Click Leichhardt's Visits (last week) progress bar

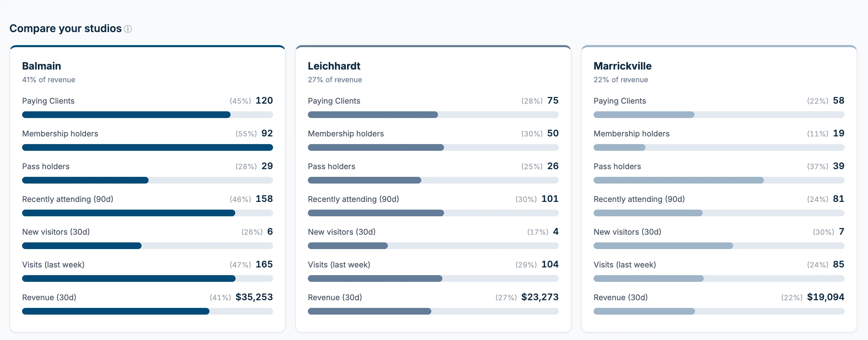coord(433,278)
